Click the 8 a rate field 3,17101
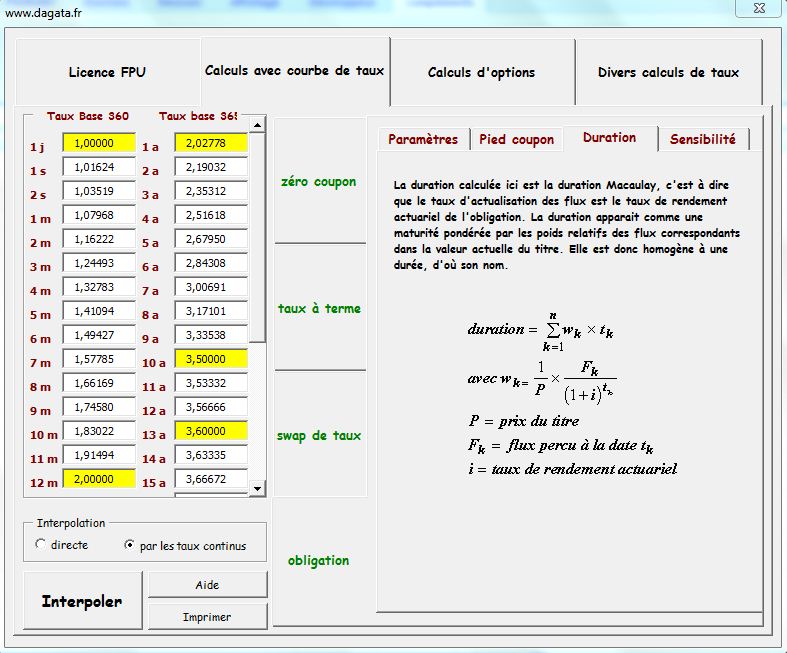Viewport: 787px width, 653px height. coord(211,311)
